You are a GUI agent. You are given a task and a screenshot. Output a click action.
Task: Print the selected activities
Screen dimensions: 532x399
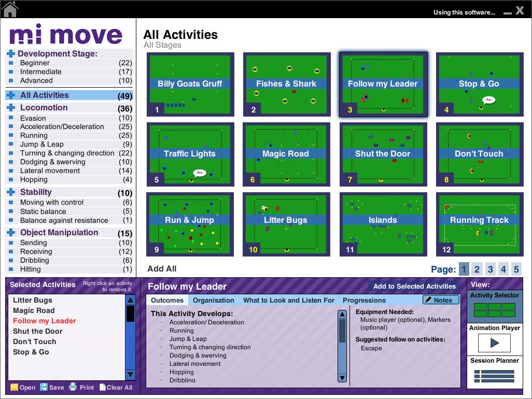(x=81, y=387)
